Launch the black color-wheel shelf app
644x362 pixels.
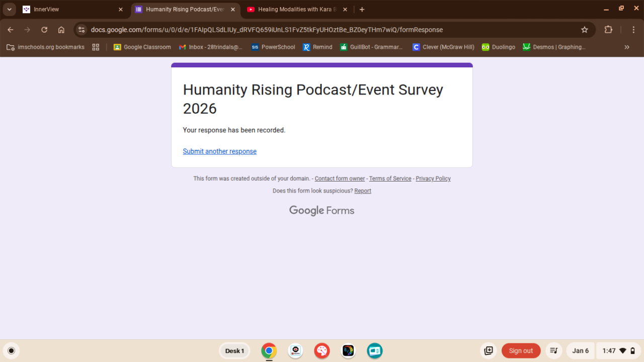(x=348, y=351)
